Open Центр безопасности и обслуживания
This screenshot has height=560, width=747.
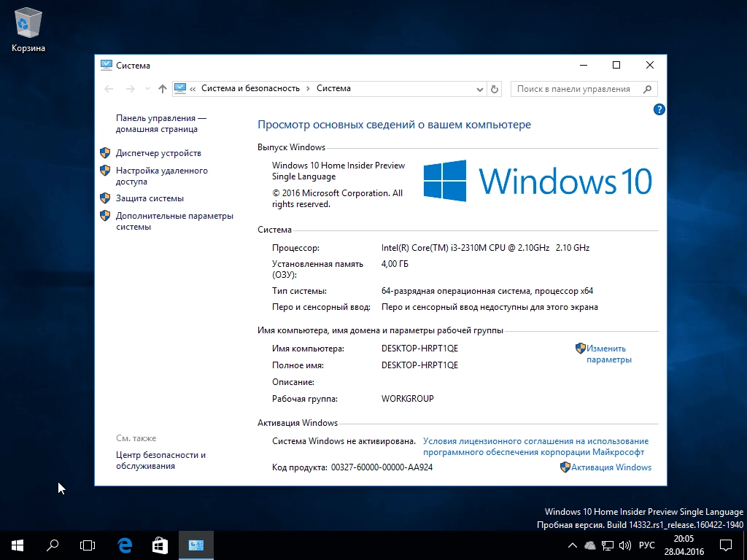[160, 460]
